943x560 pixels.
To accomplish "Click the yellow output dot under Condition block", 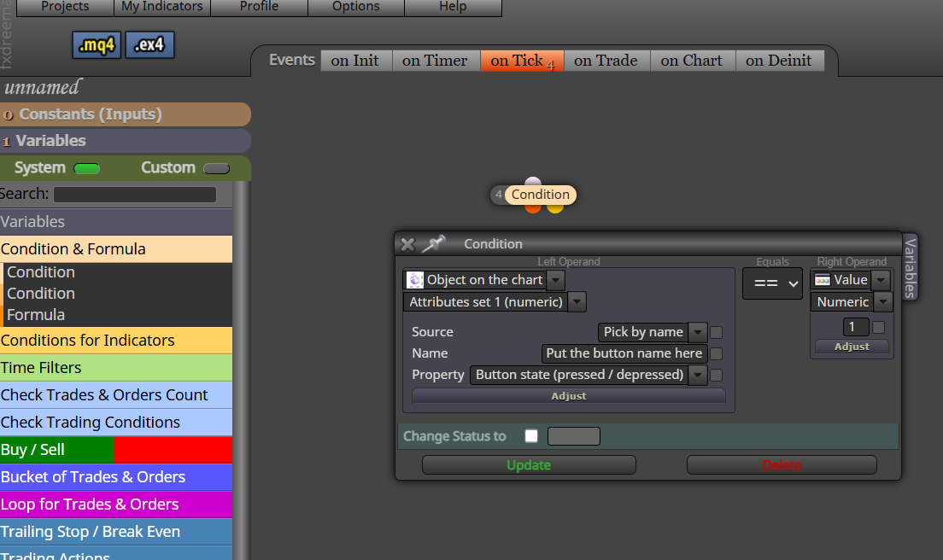I will point(555,208).
